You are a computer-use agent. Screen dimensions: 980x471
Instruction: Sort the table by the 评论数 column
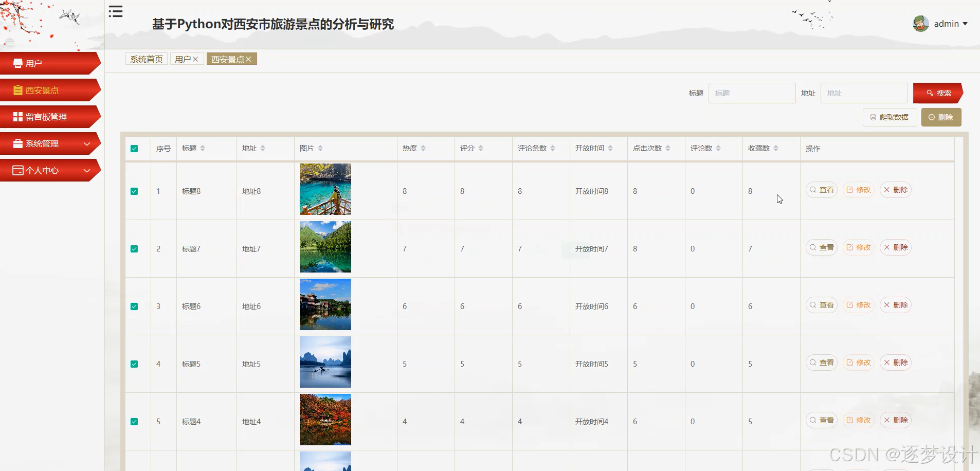click(x=718, y=148)
